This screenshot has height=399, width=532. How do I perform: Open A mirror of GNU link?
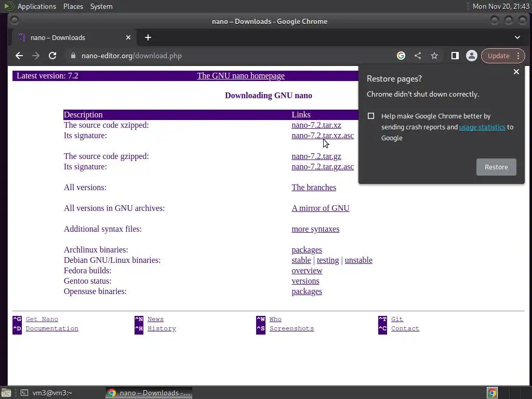pyautogui.click(x=320, y=208)
